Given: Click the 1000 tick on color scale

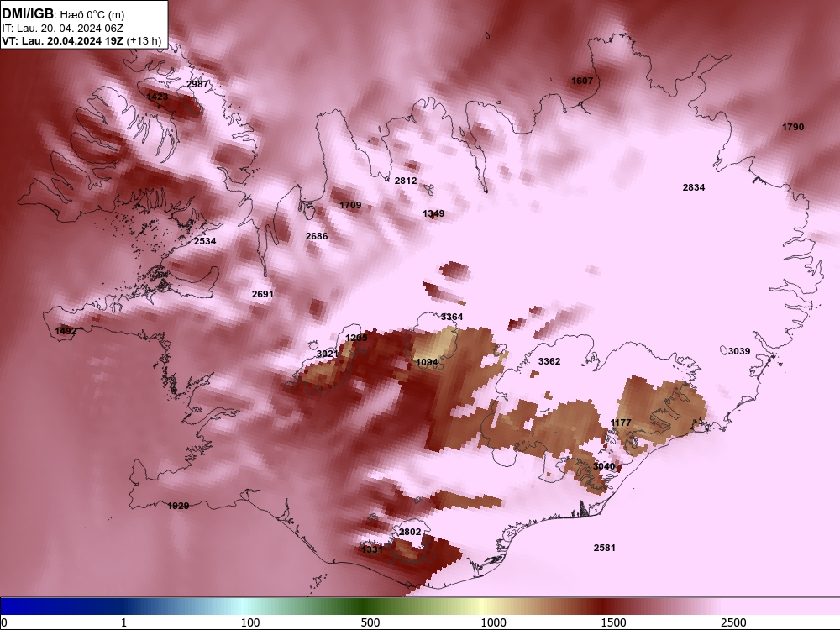Looking at the screenshot, I should click(493, 622).
